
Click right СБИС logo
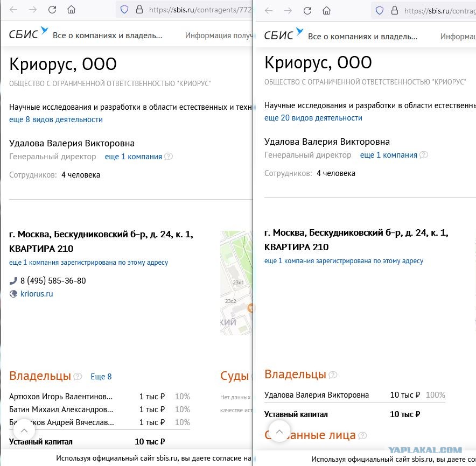coord(284,34)
